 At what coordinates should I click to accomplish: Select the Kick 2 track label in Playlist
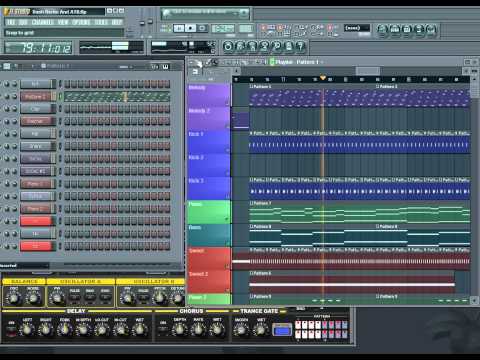click(x=209, y=165)
